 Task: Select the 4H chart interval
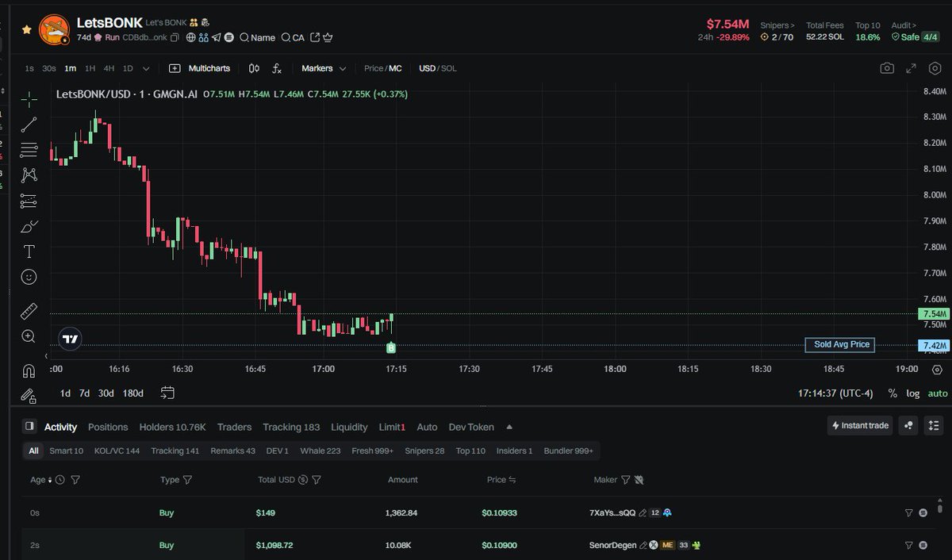pyautogui.click(x=109, y=68)
